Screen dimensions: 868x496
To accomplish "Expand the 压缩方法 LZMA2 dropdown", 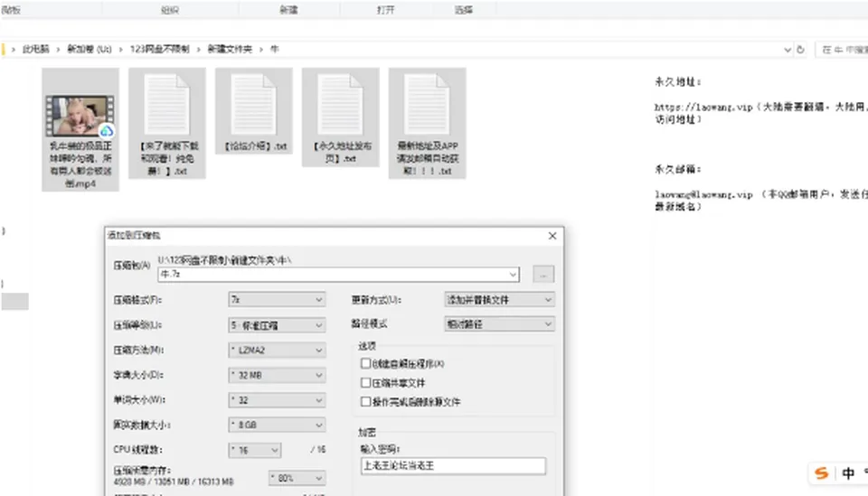I will tap(277, 350).
